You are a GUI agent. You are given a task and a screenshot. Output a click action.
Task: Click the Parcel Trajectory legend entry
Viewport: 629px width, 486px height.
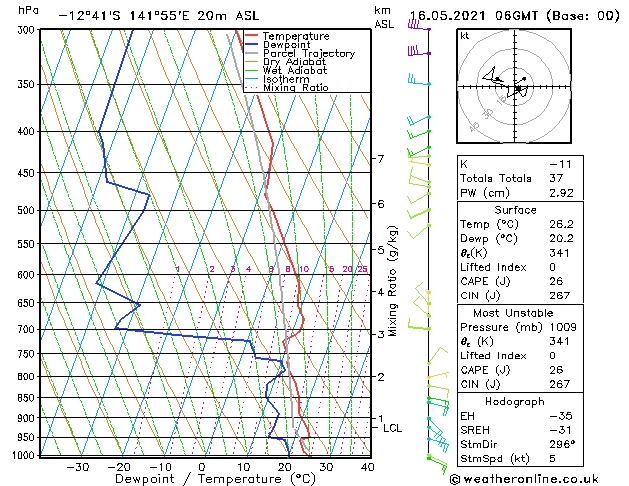(x=300, y=53)
